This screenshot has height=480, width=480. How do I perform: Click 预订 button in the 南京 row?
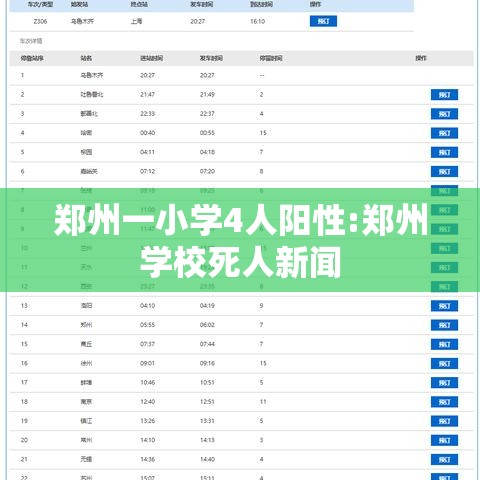pos(444,402)
